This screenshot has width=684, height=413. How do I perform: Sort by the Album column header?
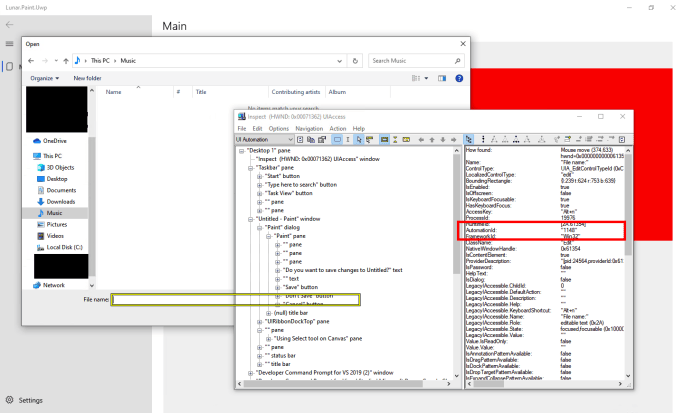tap(337, 92)
